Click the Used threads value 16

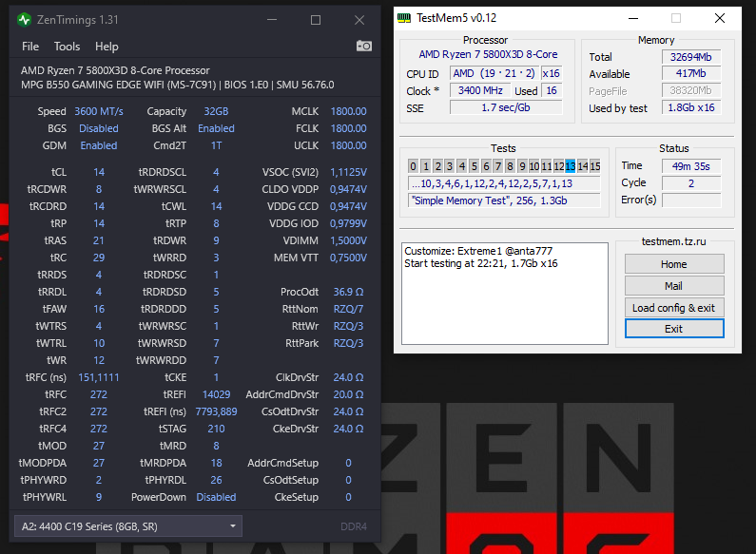point(552,90)
